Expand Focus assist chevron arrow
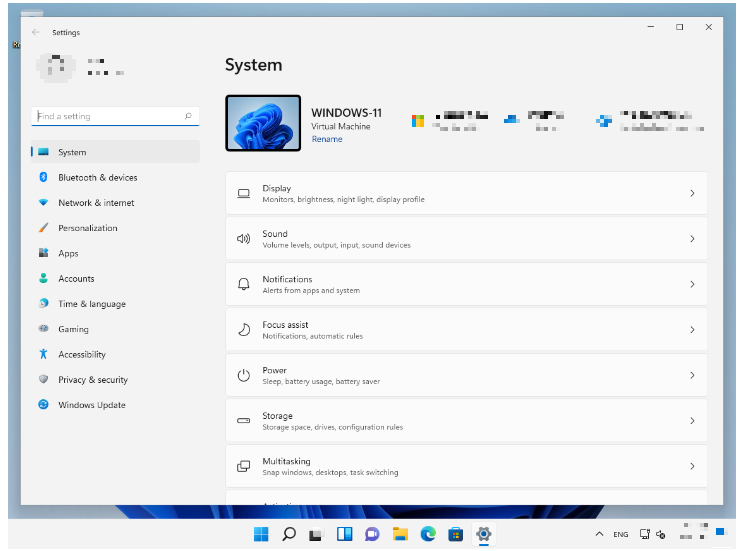738x551 pixels. [x=692, y=330]
